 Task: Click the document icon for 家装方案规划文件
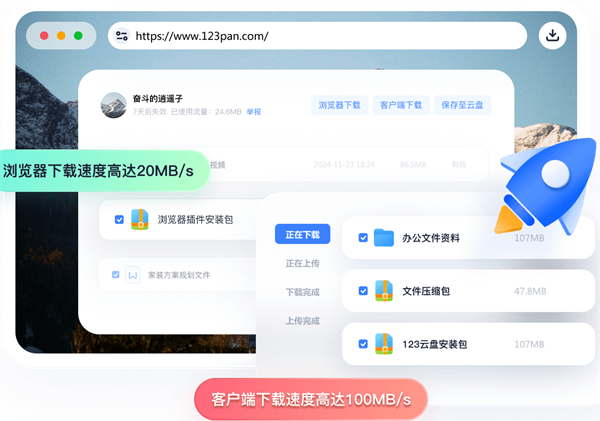132,274
